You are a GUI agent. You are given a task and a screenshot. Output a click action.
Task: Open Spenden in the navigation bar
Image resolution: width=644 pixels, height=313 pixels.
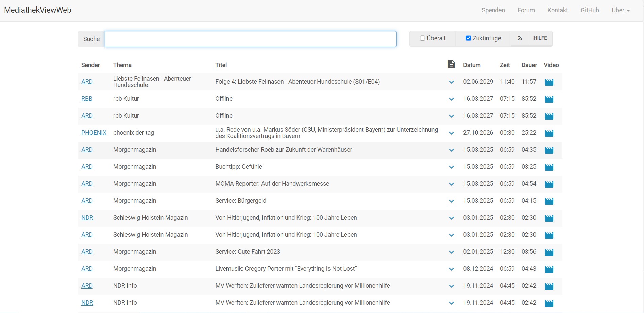[x=493, y=10]
